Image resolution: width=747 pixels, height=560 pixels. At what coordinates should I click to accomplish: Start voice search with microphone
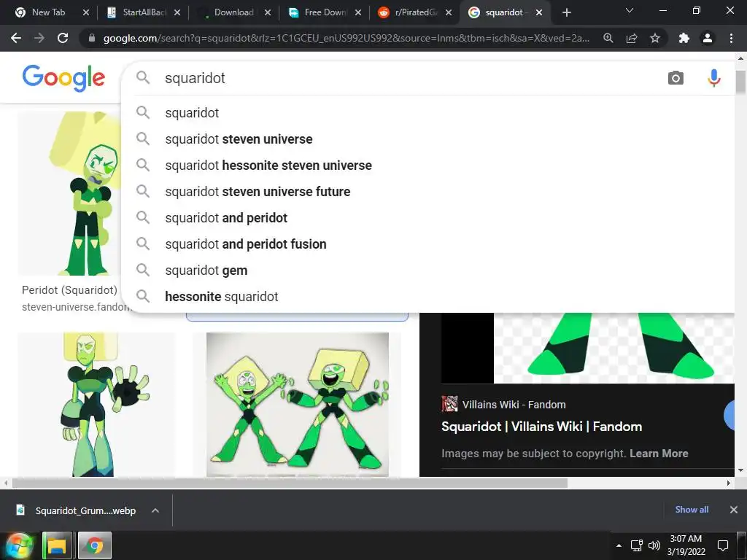[713, 77]
